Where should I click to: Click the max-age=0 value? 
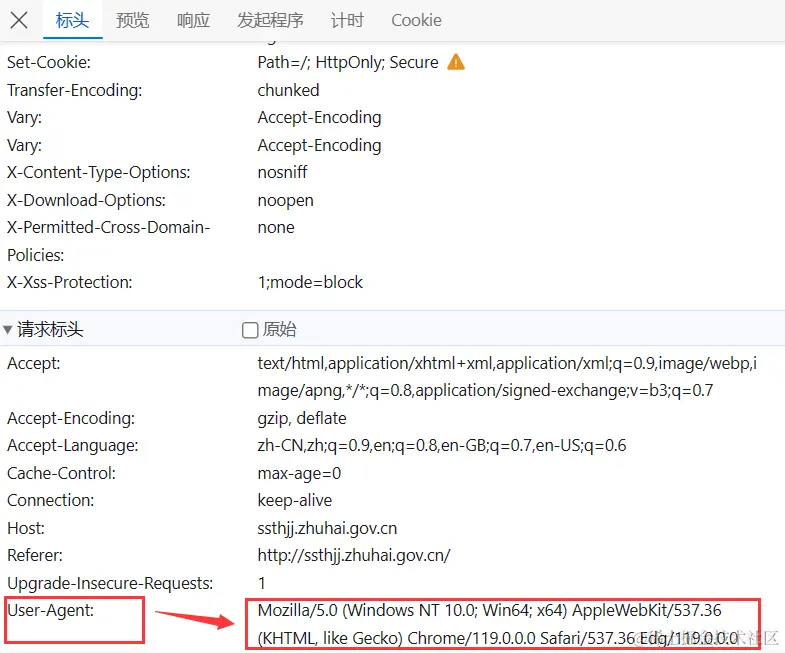click(299, 473)
